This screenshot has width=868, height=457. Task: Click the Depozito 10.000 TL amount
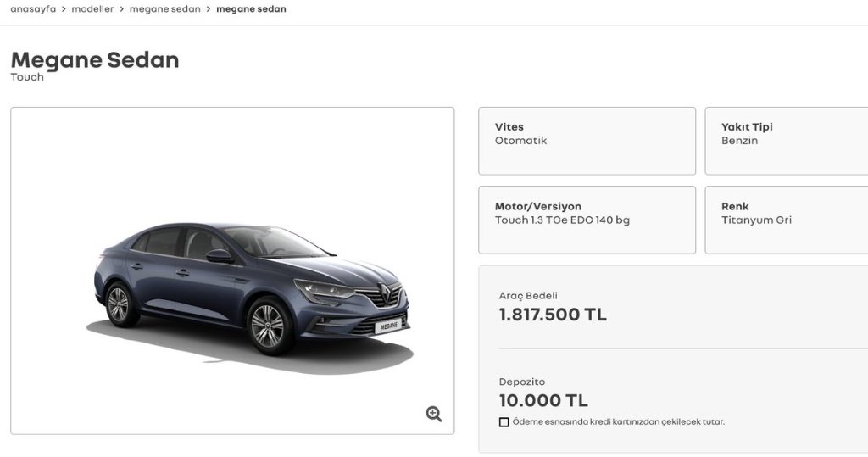[x=543, y=400]
